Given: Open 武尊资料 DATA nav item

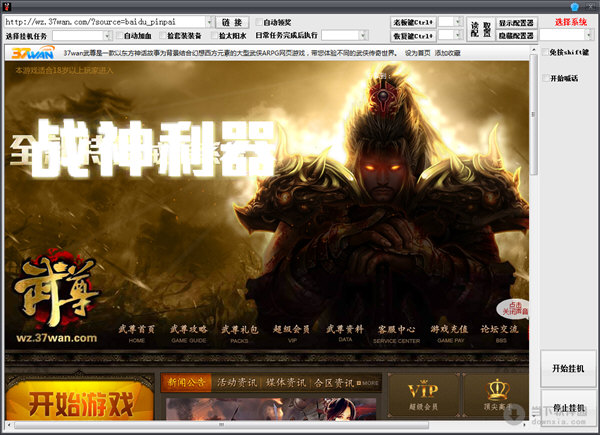Looking at the screenshot, I should [345, 333].
